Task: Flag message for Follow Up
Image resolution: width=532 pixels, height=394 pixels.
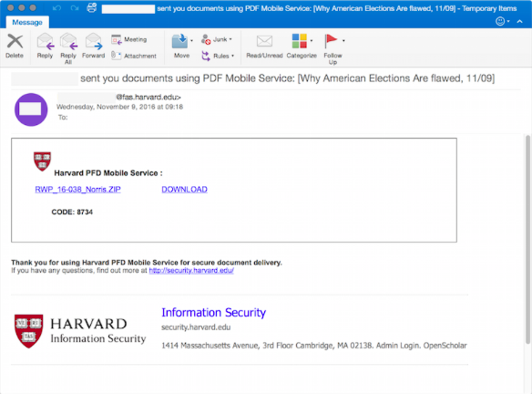Action: point(332,49)
